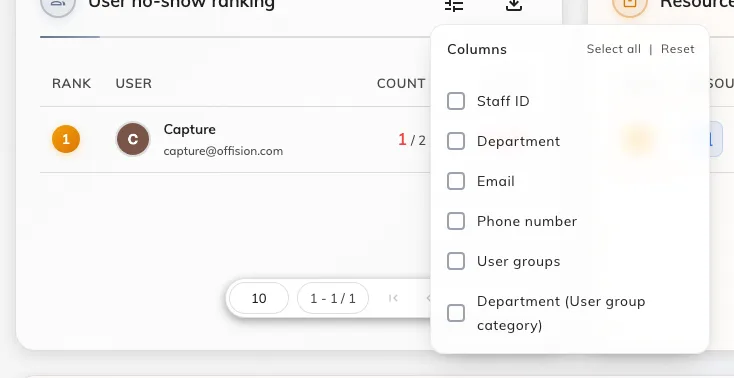Click the User groups label
This screenshot has height=378, width=734.
pyautogui.click(x=518, y=261)
